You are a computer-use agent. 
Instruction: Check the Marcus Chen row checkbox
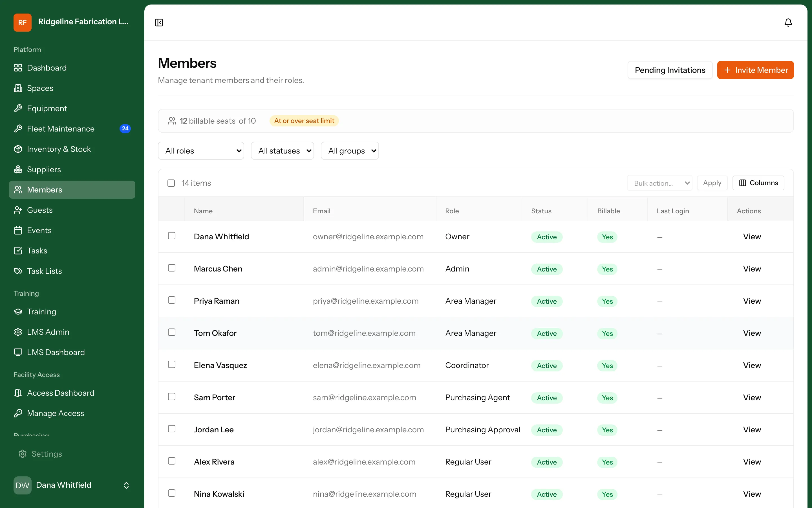pyautogui.click(x=172, y=268)
